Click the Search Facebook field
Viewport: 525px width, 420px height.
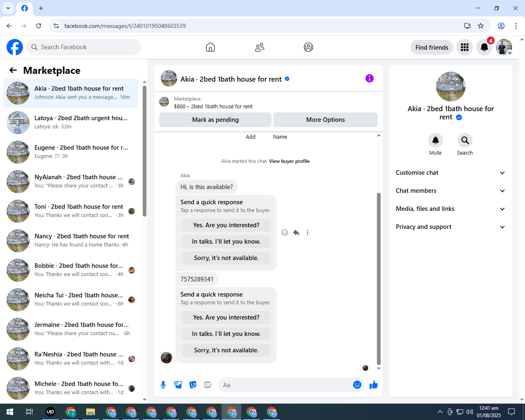pos(84,47)
